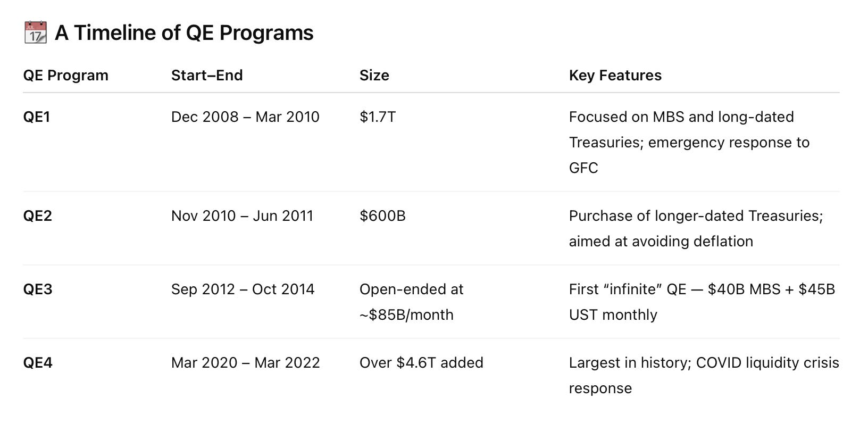This screenshot has height=431, width=868.
Task: Click the '$600B' size cell
Action: click(382, 216)
